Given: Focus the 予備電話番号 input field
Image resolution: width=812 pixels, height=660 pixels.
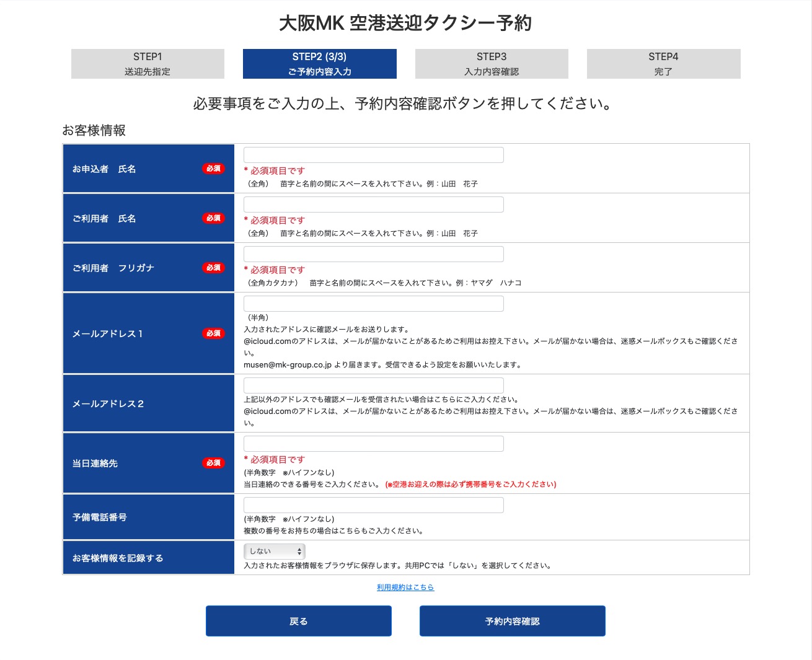Looking at the screenshot, I should click(x=373, y=505).
